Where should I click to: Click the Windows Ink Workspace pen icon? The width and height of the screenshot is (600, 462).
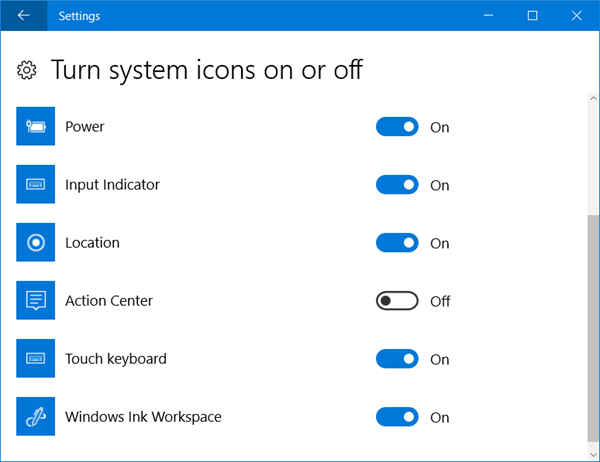click(36, 417)
